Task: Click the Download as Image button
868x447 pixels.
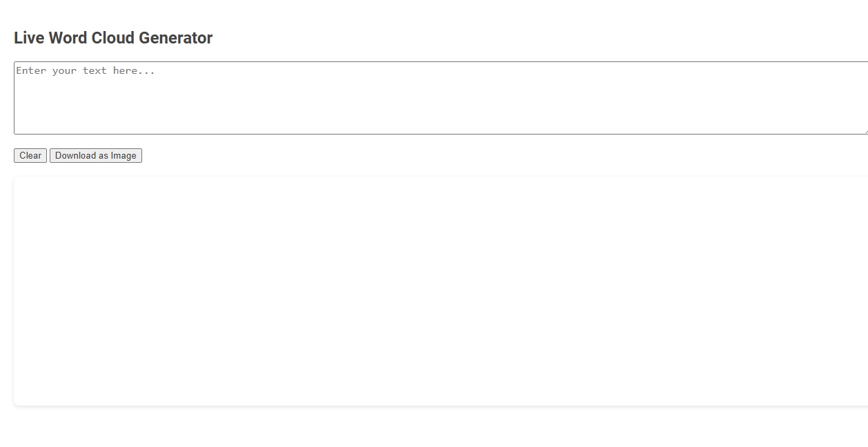Action: 96,156
